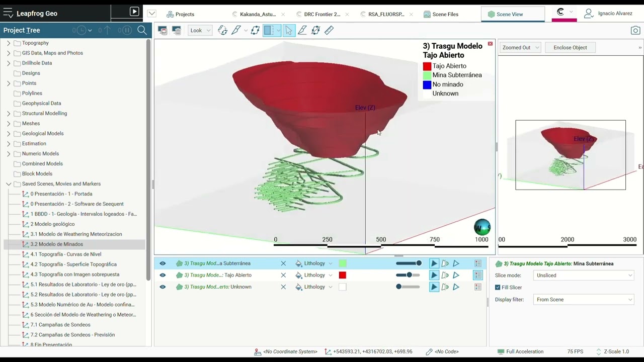The height and width of the screenshot is (362, 644).
Task: Click the rotate scene view tool icon
Action: pos(222,31)
